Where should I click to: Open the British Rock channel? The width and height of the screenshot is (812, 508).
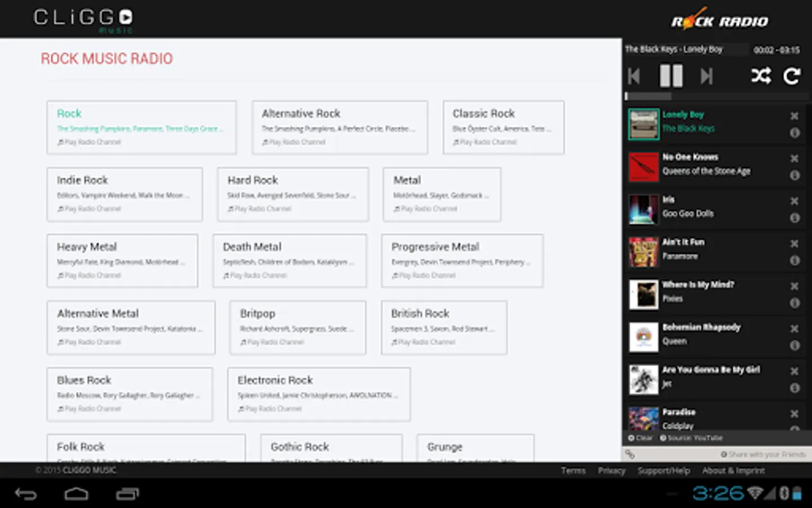[x=444, y=327]
